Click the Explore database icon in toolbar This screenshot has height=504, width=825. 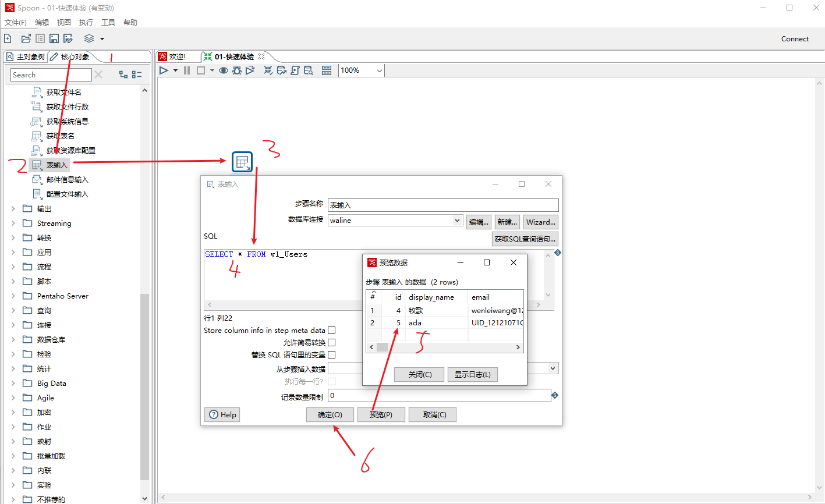(x=309, y=70)
